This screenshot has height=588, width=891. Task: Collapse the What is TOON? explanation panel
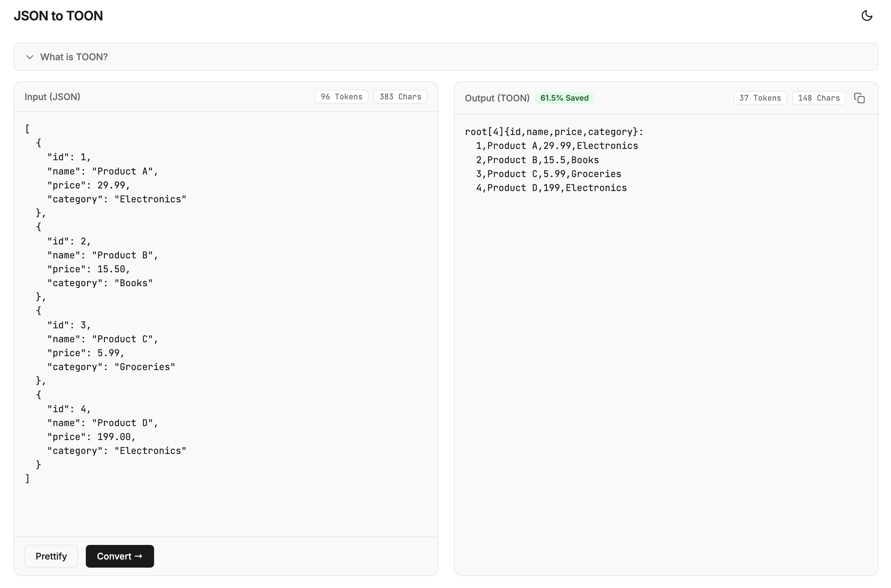[x=74, y=57]
